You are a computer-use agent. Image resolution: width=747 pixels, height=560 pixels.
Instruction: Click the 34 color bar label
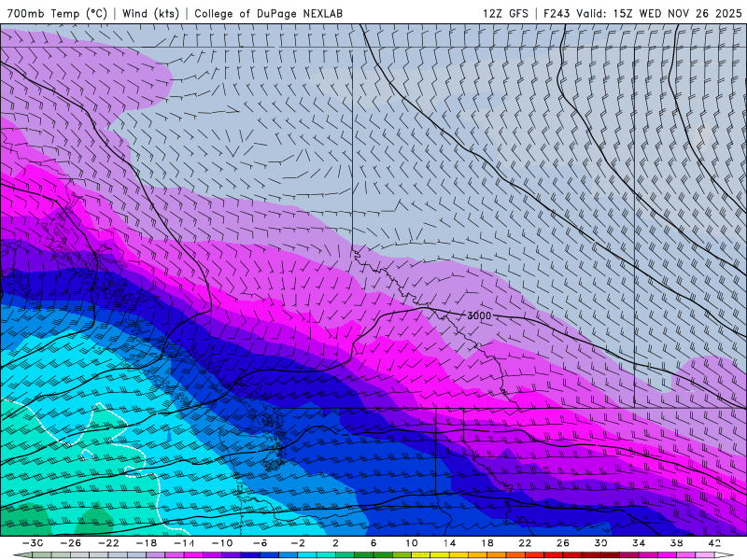click(639, 543)
